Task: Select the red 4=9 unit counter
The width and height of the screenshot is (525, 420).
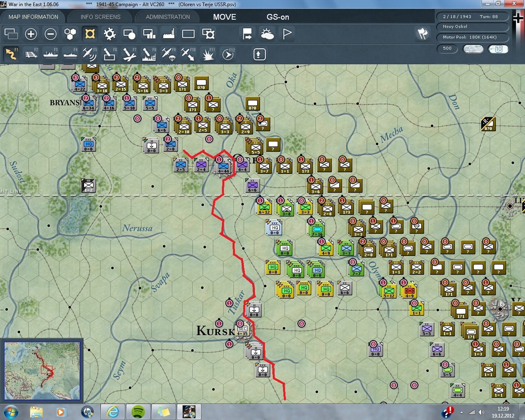Action: pos(409,291)
